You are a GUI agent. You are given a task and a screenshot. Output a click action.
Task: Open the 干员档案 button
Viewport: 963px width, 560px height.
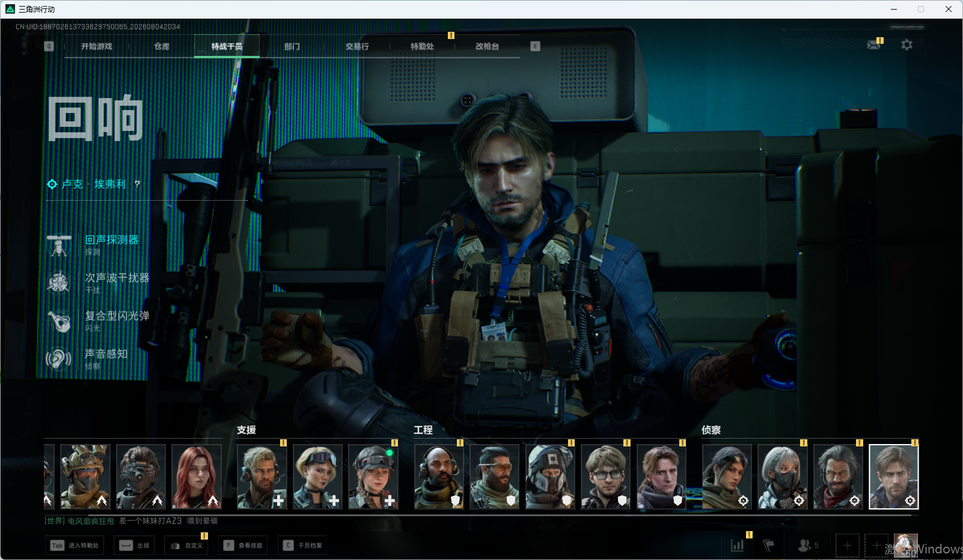pyautogui.click(x=302, y=546)
